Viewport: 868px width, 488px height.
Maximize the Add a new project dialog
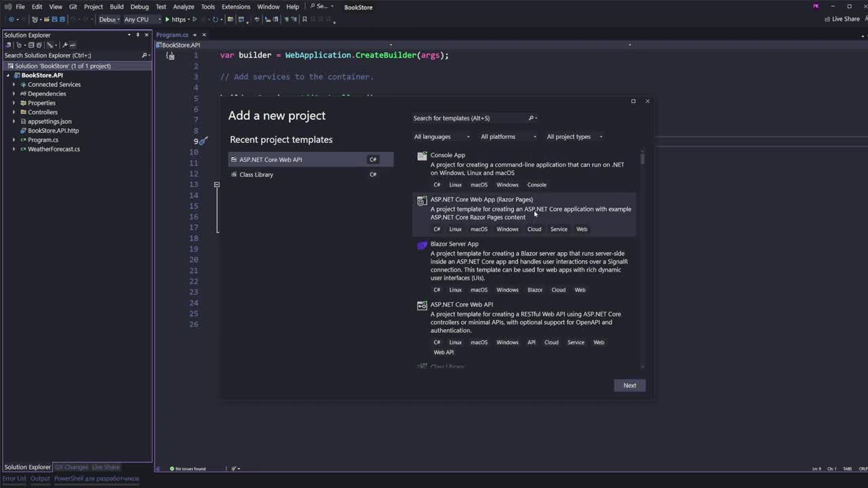pyautogui.click(x=633, y=101)
